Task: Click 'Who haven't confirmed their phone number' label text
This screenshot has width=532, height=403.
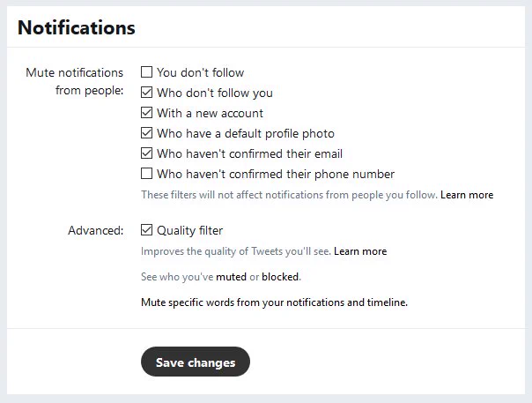Action: (x=276, y=174)
